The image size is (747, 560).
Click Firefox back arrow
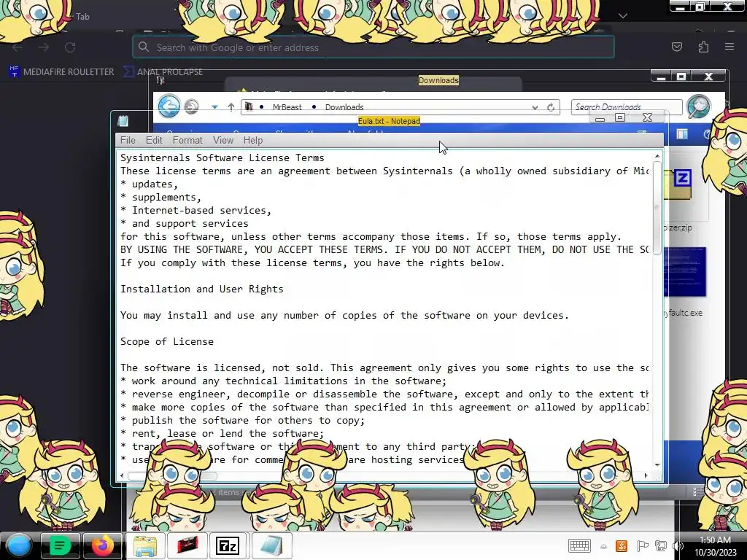[x=18, y=47]
